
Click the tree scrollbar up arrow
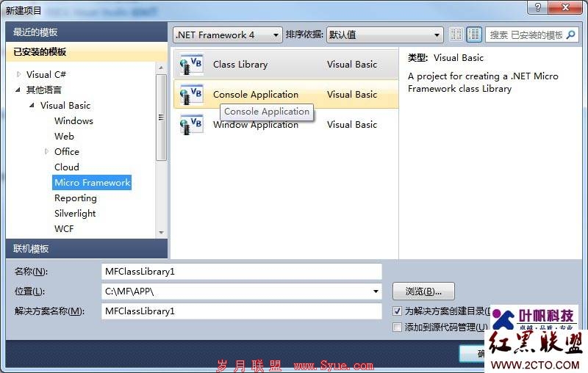(161, 68)
